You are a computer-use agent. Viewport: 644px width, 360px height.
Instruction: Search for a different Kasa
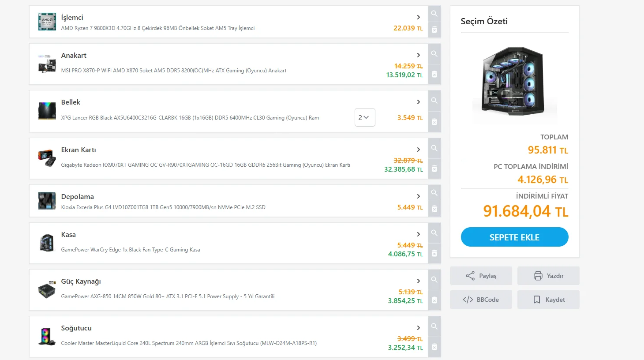click(x=434, y=233)
